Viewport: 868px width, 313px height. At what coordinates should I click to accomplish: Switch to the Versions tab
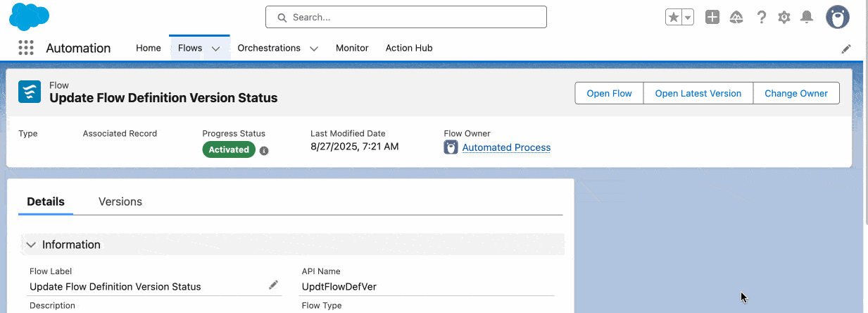click(120, 202)
